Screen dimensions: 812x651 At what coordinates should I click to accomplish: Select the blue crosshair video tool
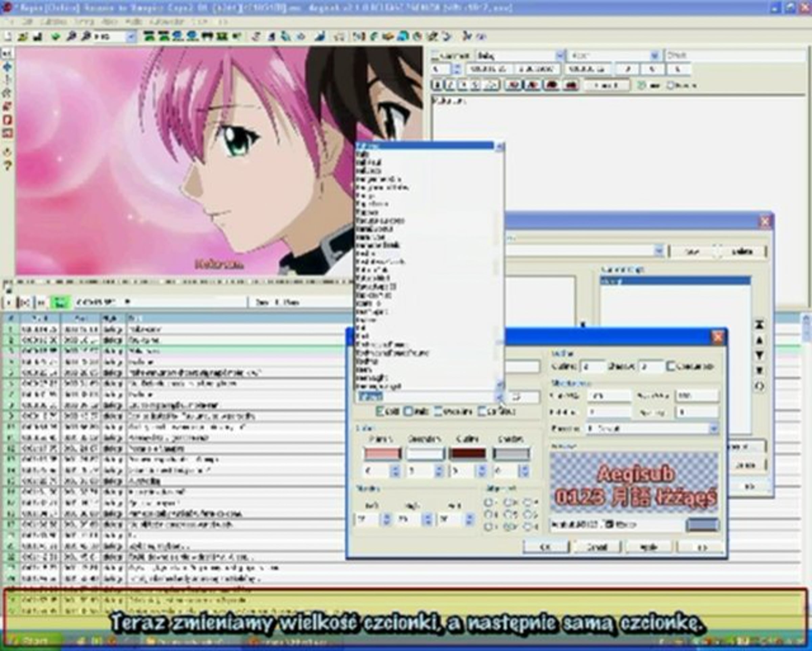coord(7,67)
